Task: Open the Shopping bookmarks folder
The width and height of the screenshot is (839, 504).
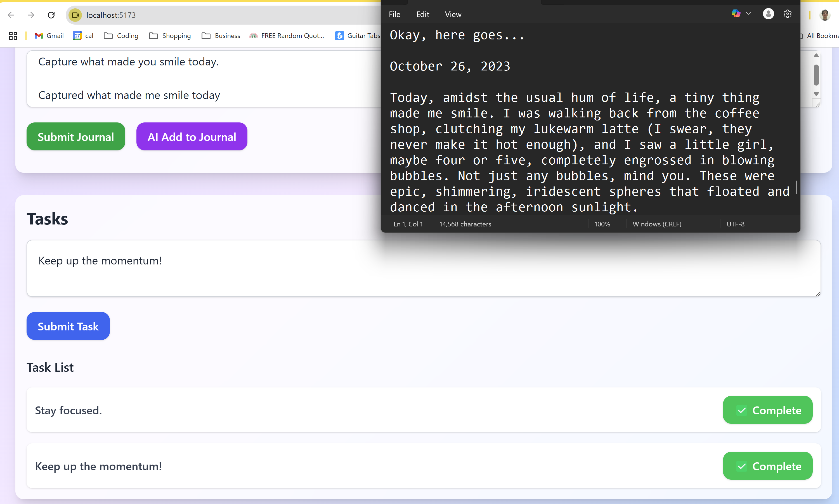Action: (170, 36)
